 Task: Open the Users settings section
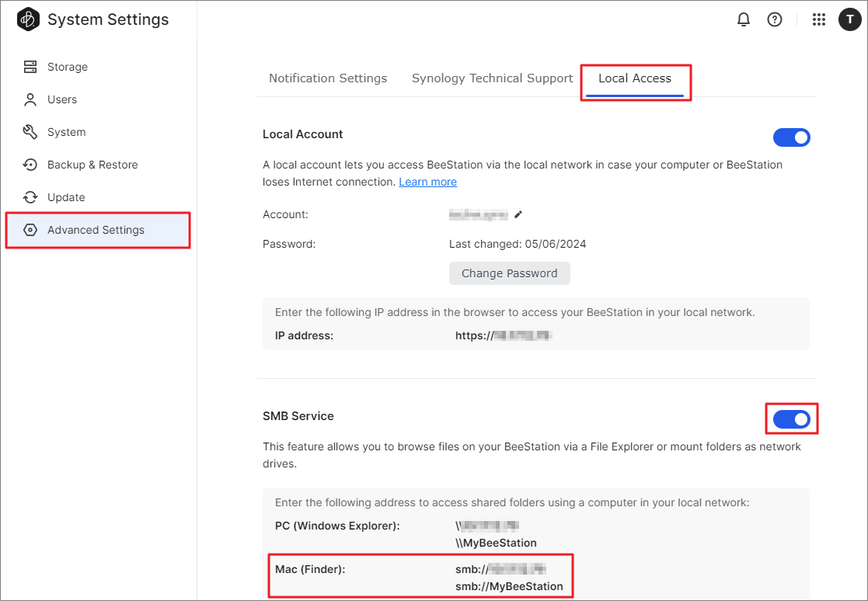61,99
